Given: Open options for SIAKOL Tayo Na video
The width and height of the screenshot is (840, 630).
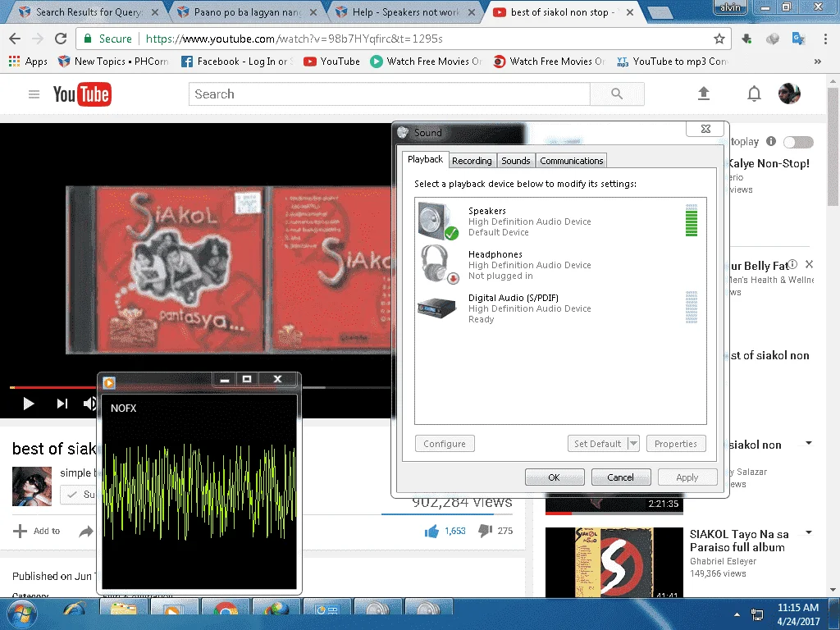Looking at the screenshot, I should (x=809, y=532).
